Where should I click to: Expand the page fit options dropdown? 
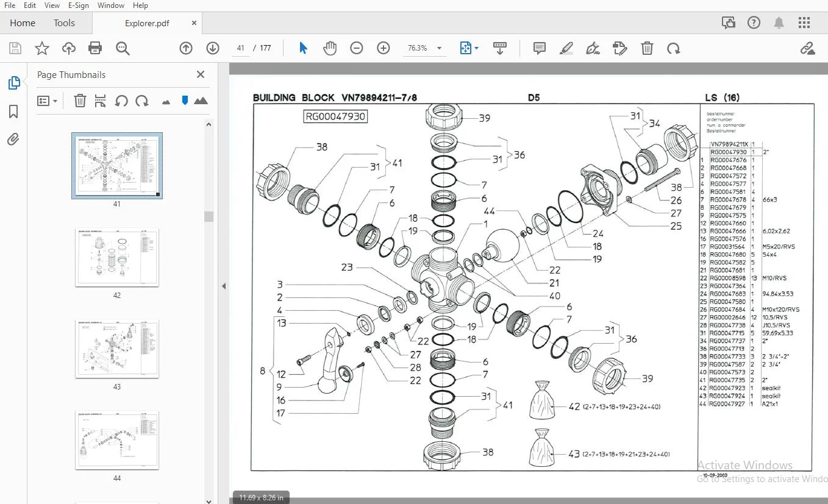[476, 48]
